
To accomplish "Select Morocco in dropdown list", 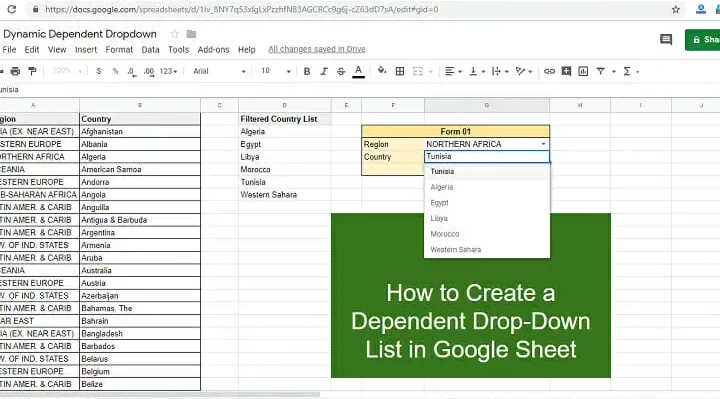I will 487,234.
